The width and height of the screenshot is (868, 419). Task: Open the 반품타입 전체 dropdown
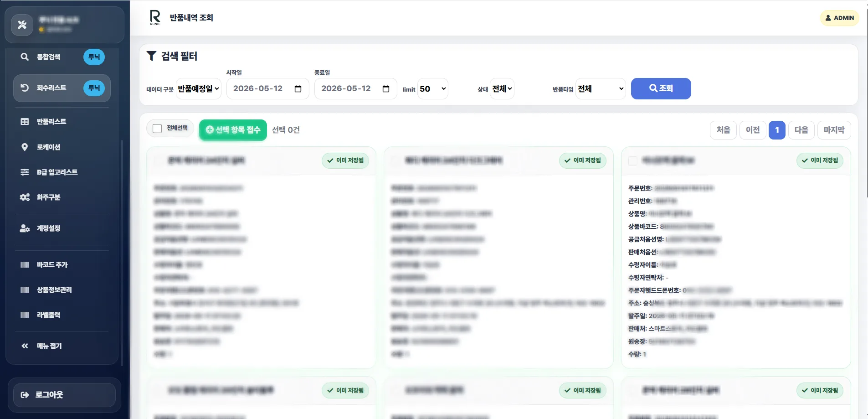[601, 89]
